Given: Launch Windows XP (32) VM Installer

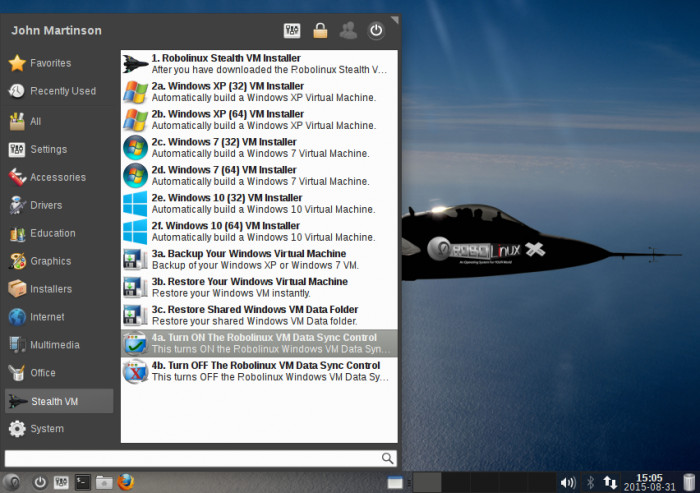Looking at the screenshot, I should 259,92.
